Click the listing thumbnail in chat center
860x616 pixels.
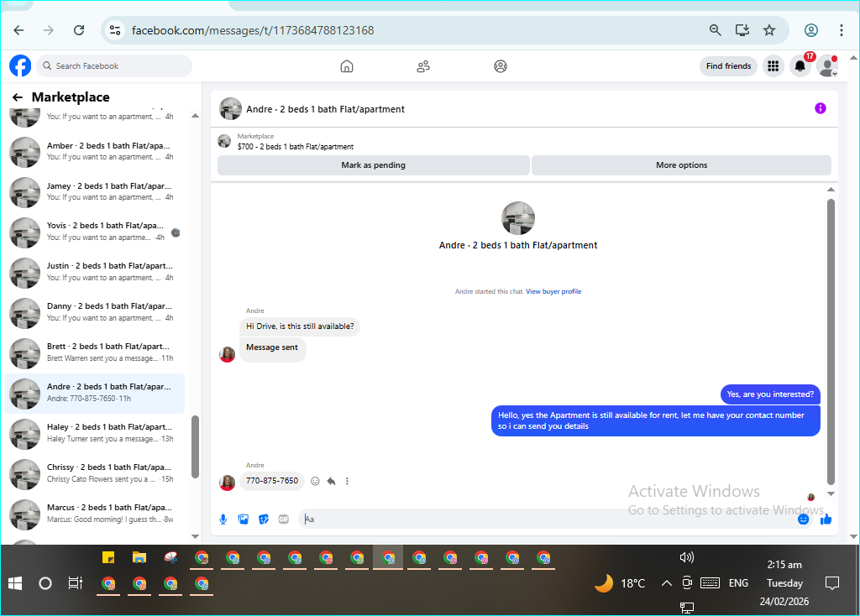tap(517, 218)
